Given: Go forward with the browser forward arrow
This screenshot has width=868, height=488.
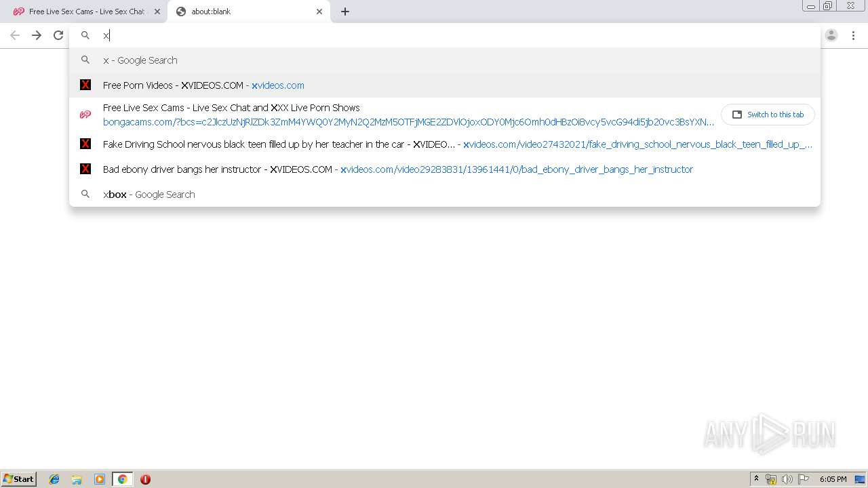Looking at the screenshot, I should tap(37, 35).
